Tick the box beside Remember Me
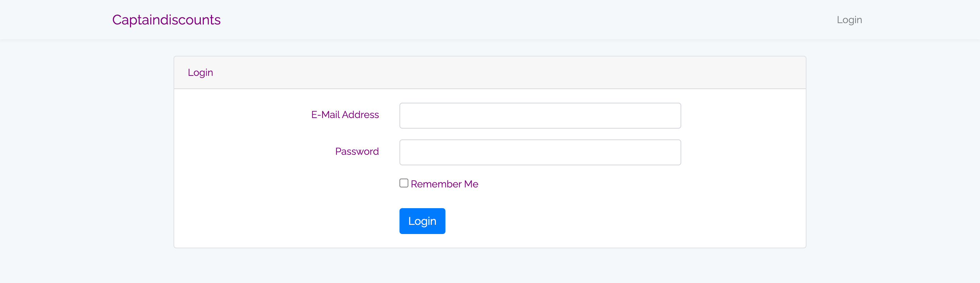This screenshot has width=980, height=283. pyautogui.click(x=404, y=183)
